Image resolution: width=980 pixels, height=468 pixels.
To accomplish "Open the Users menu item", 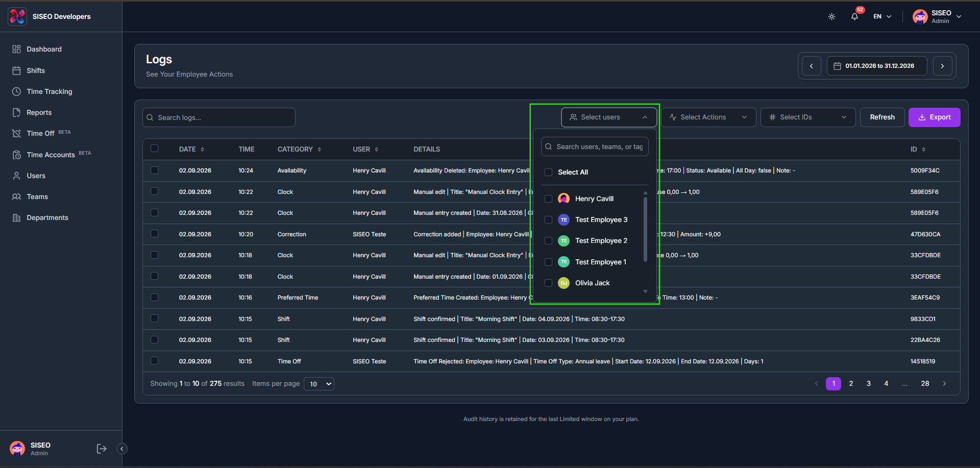I will pos(36,176).
